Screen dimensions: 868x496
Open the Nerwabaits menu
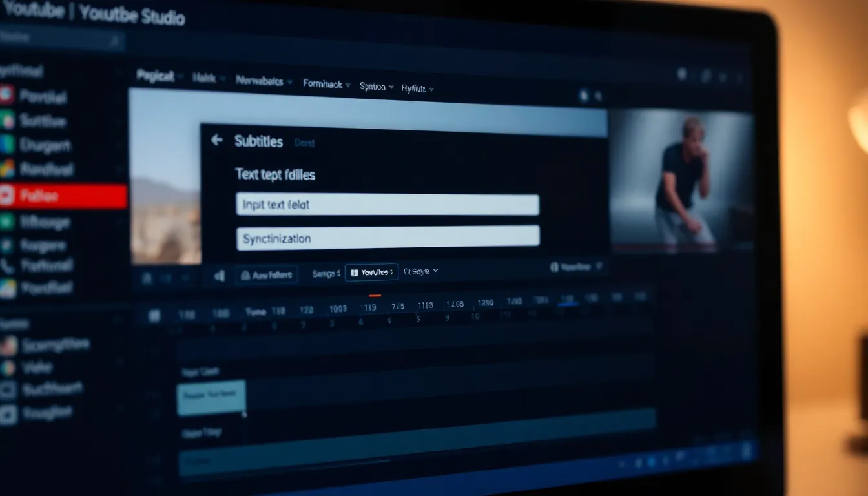tap(263, 81)
